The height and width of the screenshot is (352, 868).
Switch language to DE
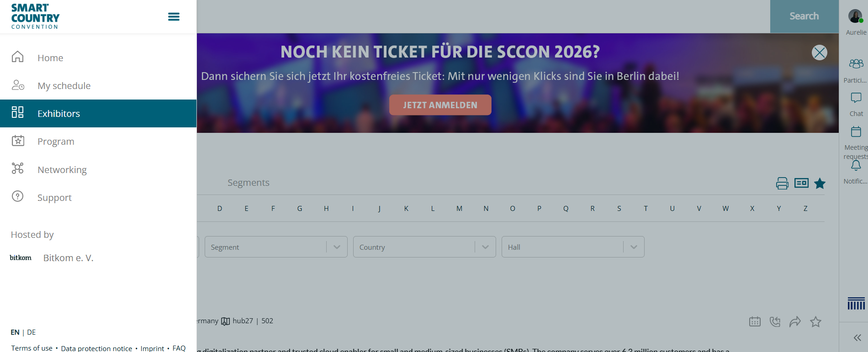point(31,332)
